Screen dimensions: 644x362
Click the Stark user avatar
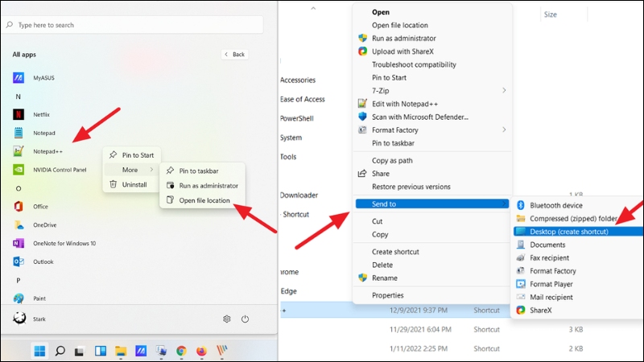tap(19, 319)
